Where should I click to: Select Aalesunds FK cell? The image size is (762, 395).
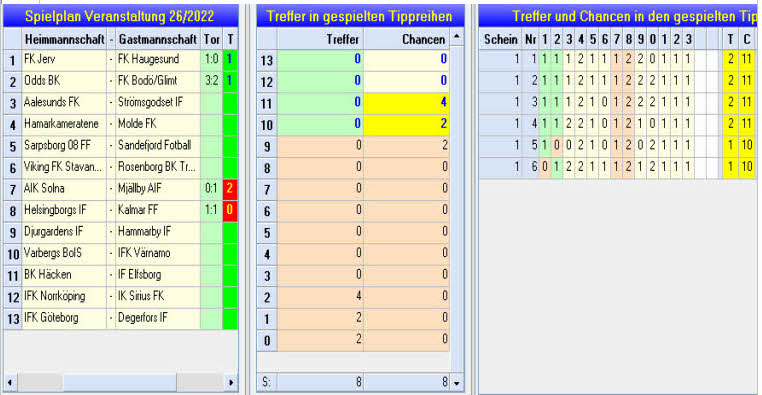pos(64,103)
